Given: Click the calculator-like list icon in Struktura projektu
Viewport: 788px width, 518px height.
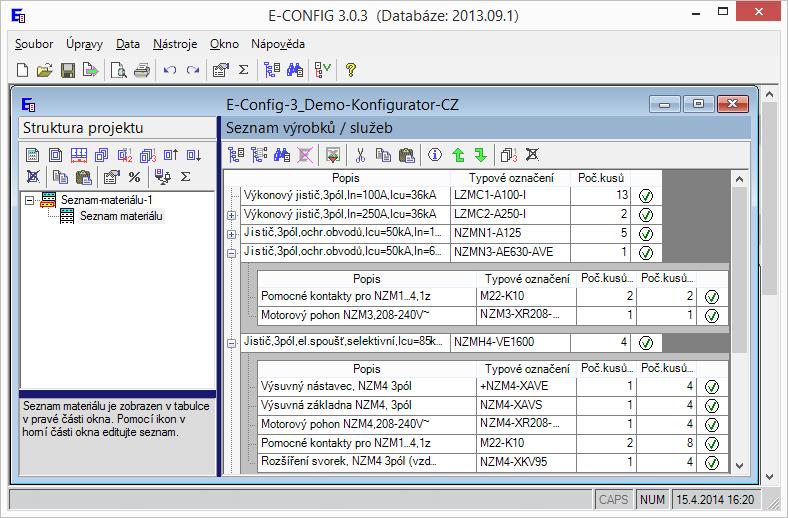Looking at the screenshot, I should click(x=33, y=155).
